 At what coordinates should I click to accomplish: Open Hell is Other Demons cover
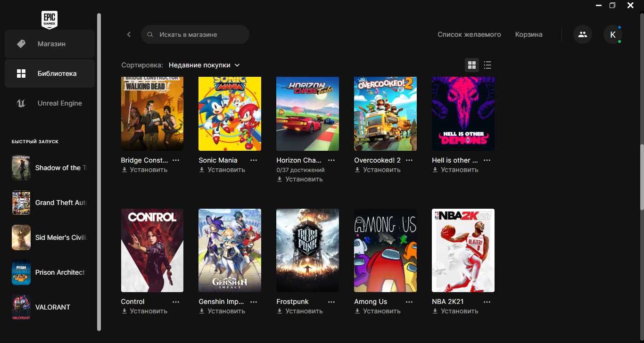(463, 114)
